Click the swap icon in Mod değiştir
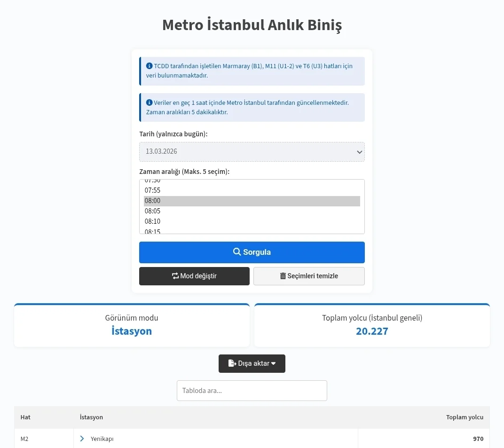Screen dimensions: 504x448 pyautogui.click(x=175, y=276)
